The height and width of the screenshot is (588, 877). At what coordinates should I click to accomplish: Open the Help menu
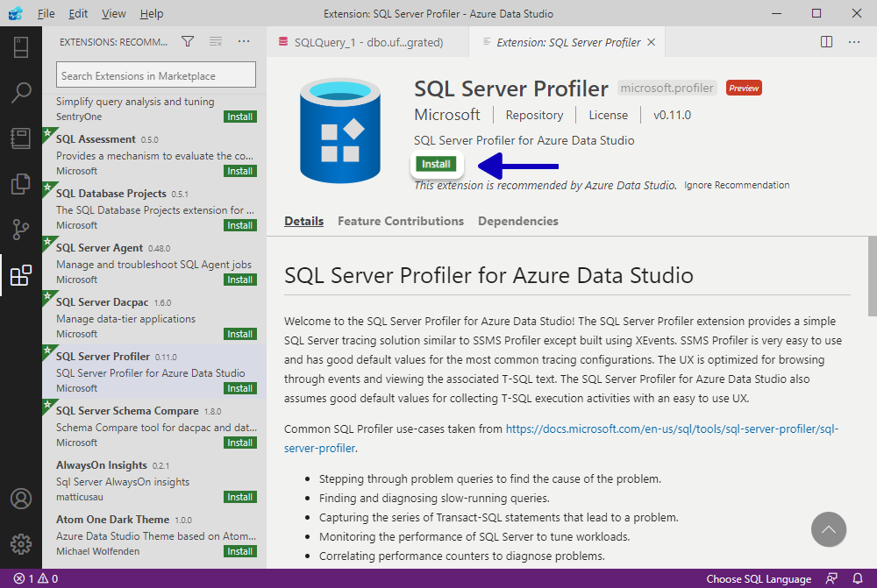click(x=152, y=13)
